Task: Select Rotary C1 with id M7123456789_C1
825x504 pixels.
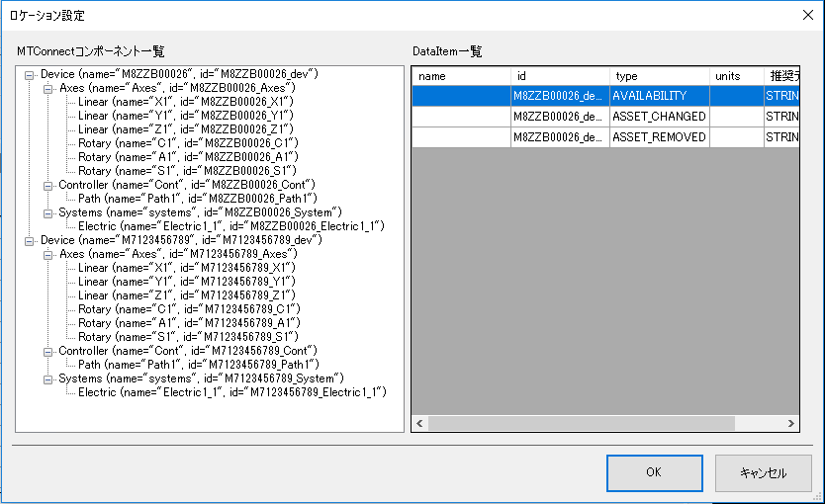Action: [x=189, y=309]
